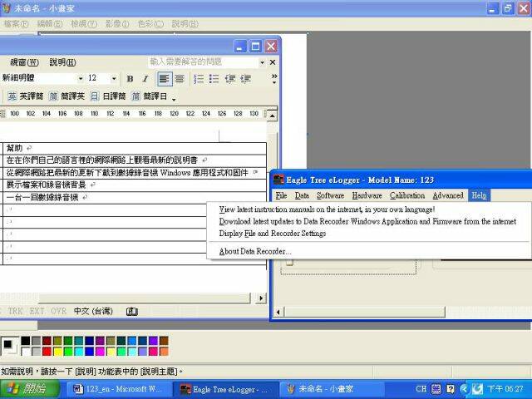
Task: Open the translation toolbar options arrow
Action: (174, 99)
